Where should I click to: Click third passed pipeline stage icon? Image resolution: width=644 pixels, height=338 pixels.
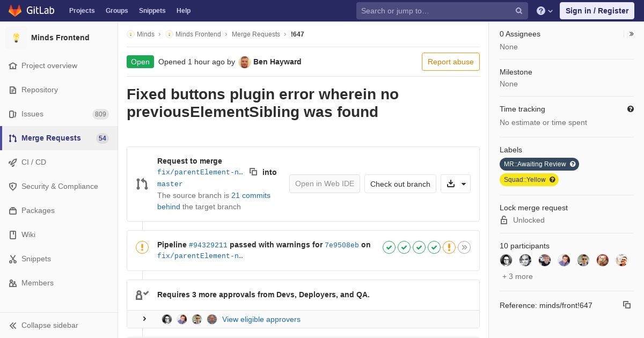[419, 247]
